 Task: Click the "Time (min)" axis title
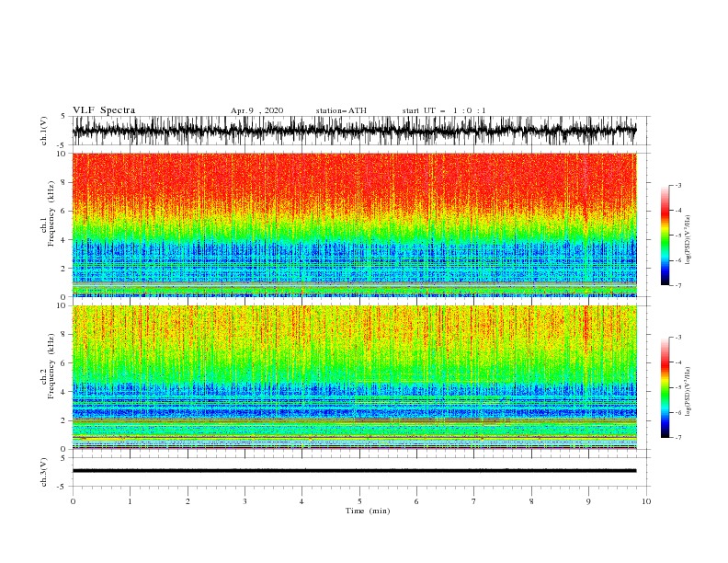coord(368,511)
